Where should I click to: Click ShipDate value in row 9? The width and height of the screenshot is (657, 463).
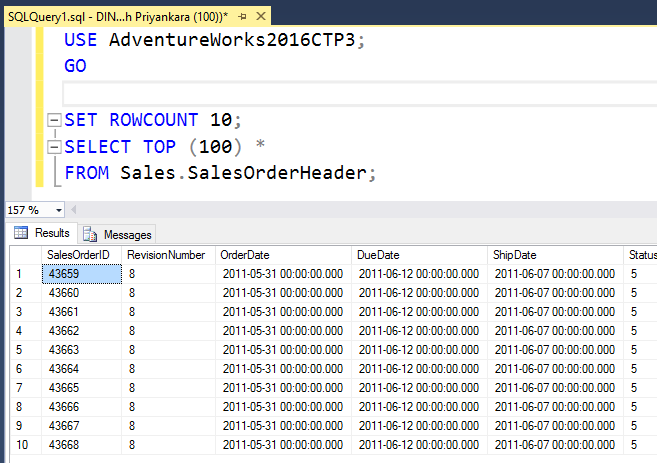(x=556, y=426)
